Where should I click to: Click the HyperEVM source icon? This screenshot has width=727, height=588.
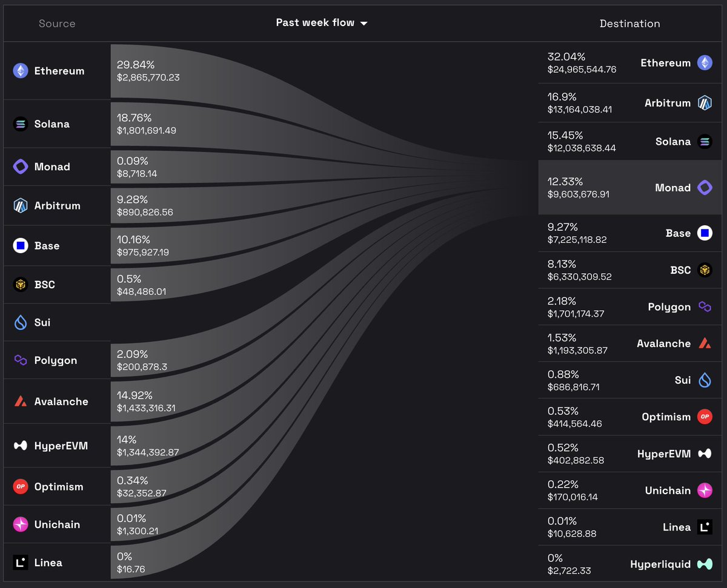click(x=21, y=446)
